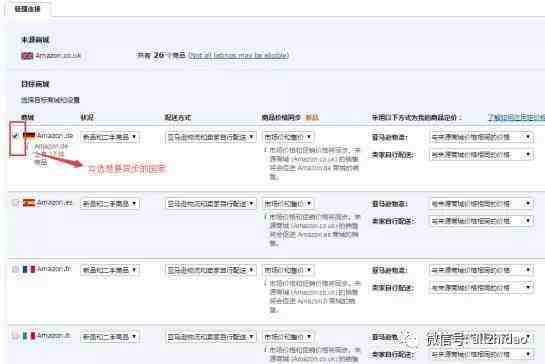This screenshot has height=364, width=545.
Task: Click the Italian flag icon for Amazon.it
Action: tap(29, 336)
